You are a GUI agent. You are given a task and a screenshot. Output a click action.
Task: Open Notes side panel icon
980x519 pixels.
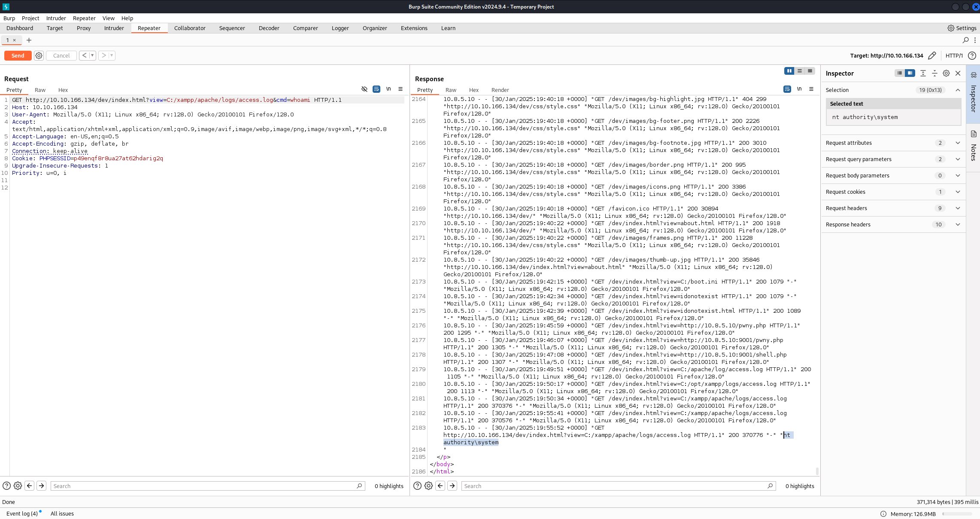974,134
